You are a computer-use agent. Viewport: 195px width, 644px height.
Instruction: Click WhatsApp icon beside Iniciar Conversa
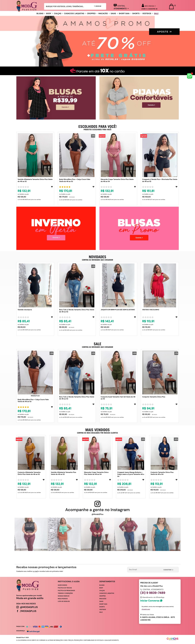[x=161, y=600]
